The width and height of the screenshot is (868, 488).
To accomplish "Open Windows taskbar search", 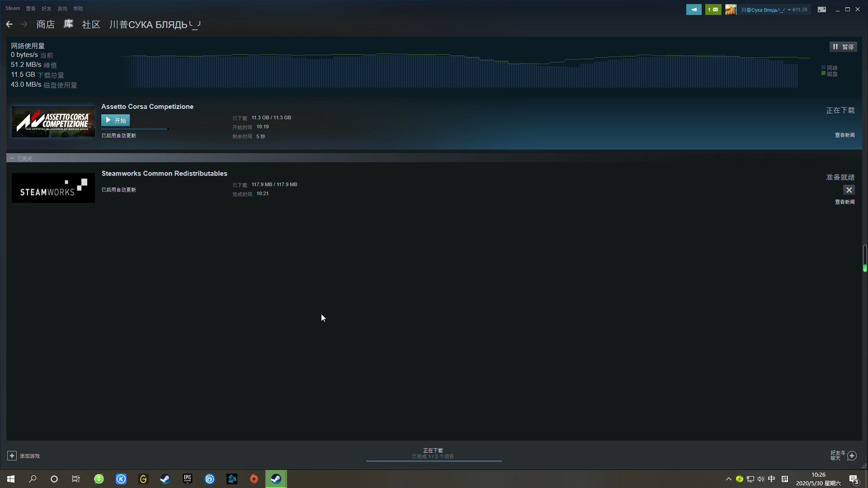I will click(33, 479).
